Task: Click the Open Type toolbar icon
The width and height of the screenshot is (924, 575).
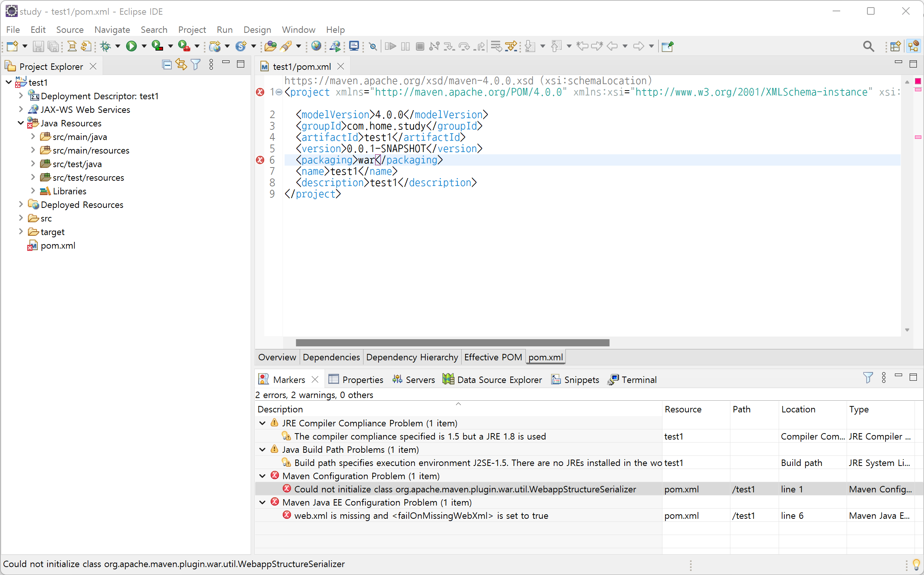Action: tap(271, 46)
